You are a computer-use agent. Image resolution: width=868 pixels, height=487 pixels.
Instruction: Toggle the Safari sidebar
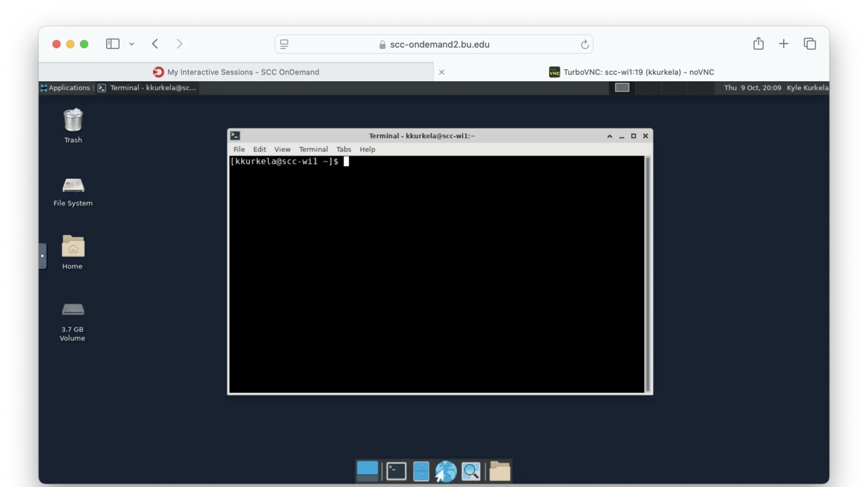tap(113, 44)
